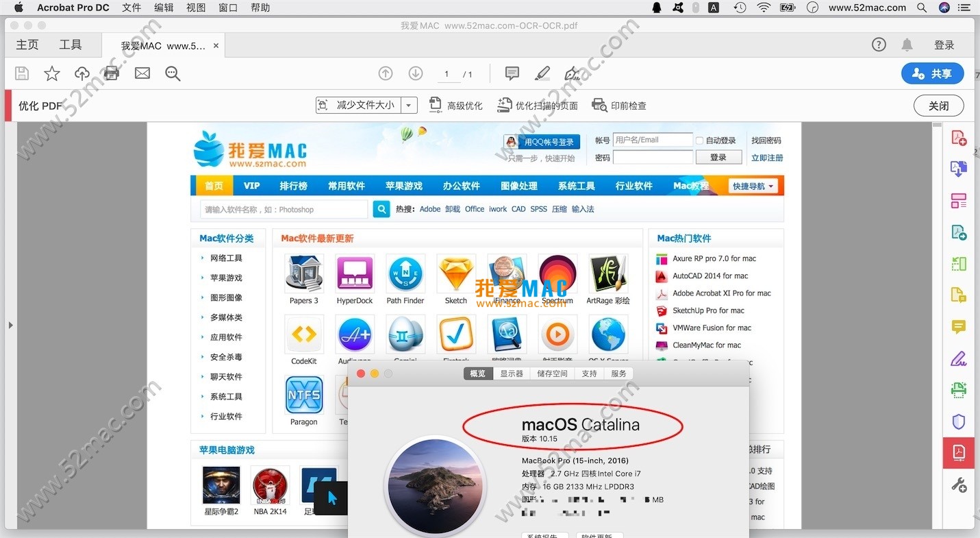Open the shield Protect tool
Viewport: 980px width, 538px height.
point(959,421)
